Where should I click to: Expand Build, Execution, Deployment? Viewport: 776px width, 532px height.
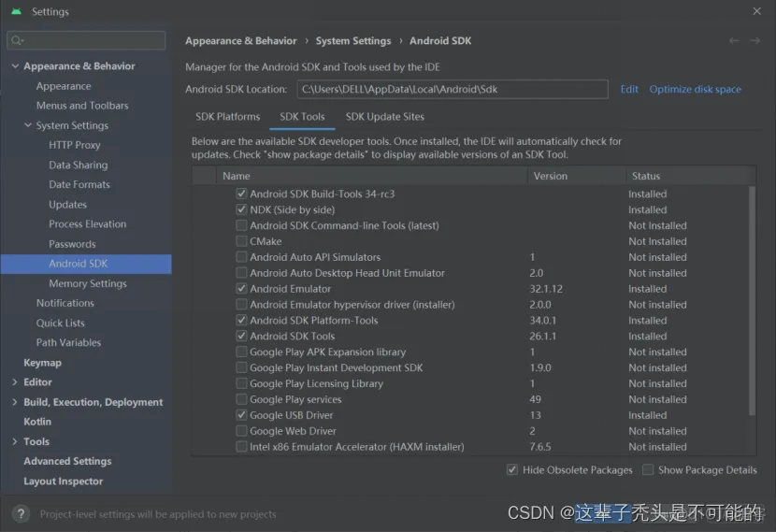point(14,402)
